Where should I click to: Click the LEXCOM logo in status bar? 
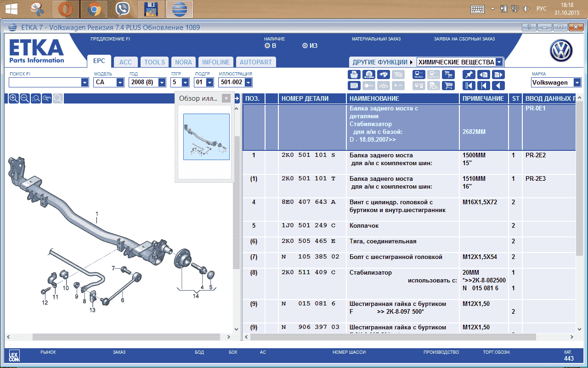[x=14, y=356]
